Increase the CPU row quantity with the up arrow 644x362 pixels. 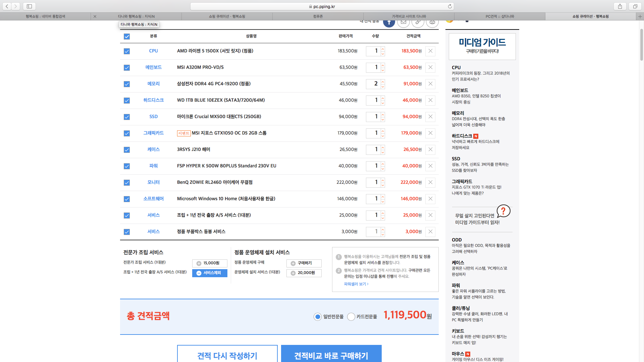pyautogui.click(x=383, y=49)
